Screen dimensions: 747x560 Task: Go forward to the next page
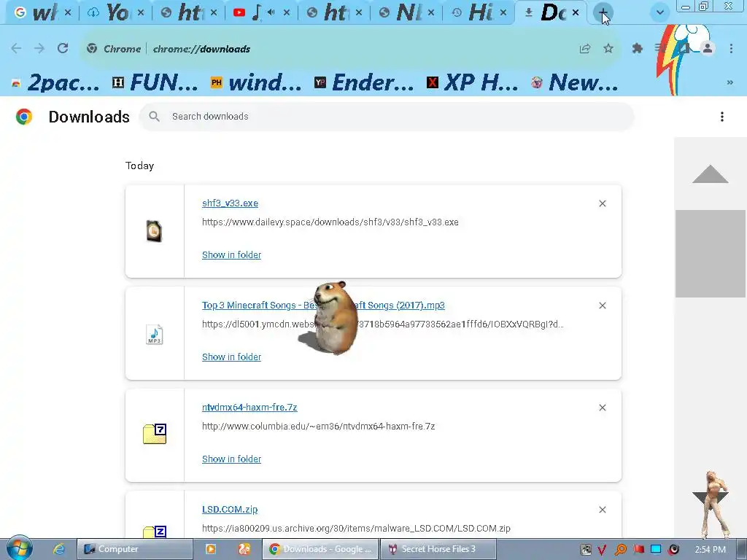point(39,48)
